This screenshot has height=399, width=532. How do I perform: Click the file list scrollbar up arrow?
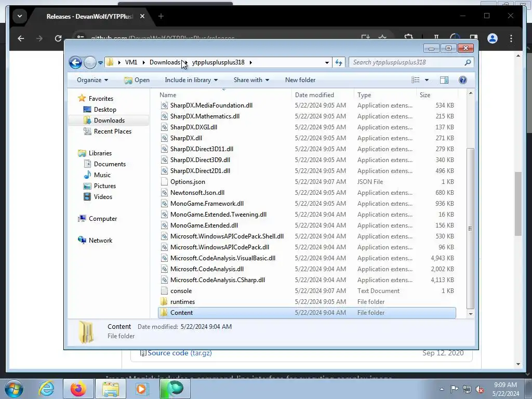point(471,93)
